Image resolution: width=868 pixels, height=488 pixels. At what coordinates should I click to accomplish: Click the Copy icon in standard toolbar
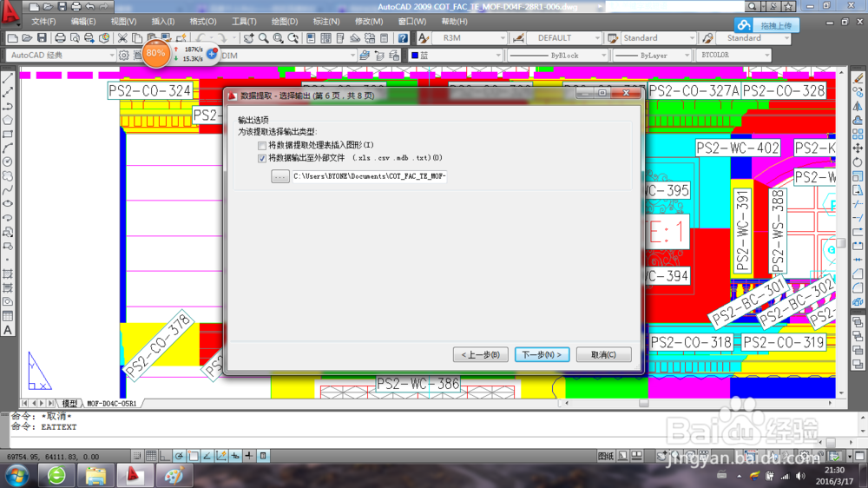tap(137, 37)
